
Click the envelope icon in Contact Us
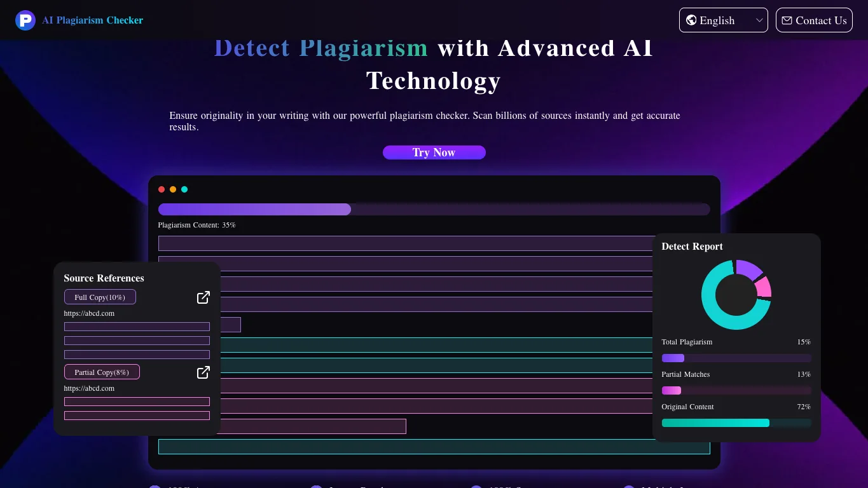click(x=787, y=20)
